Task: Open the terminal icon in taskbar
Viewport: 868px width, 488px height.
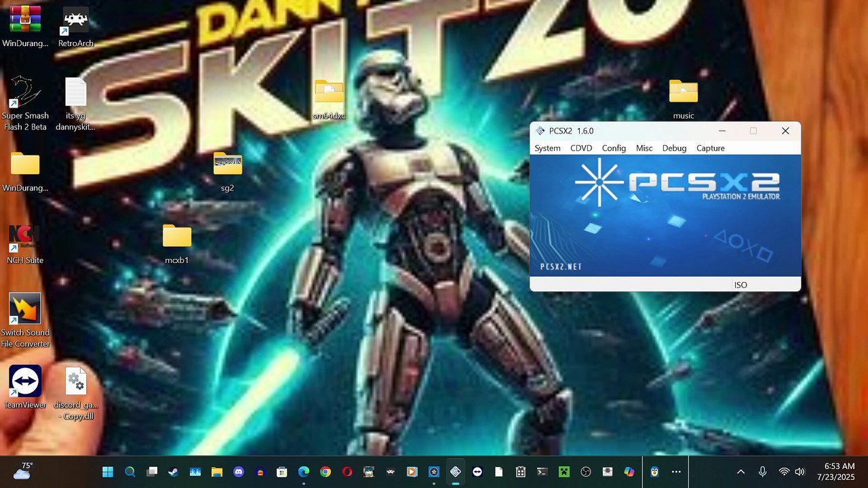Action: click(542, 472)
